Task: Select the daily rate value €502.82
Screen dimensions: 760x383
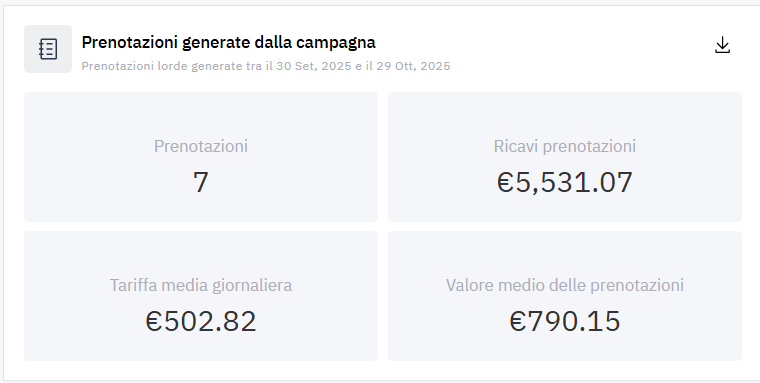Action: coord(201,321)
